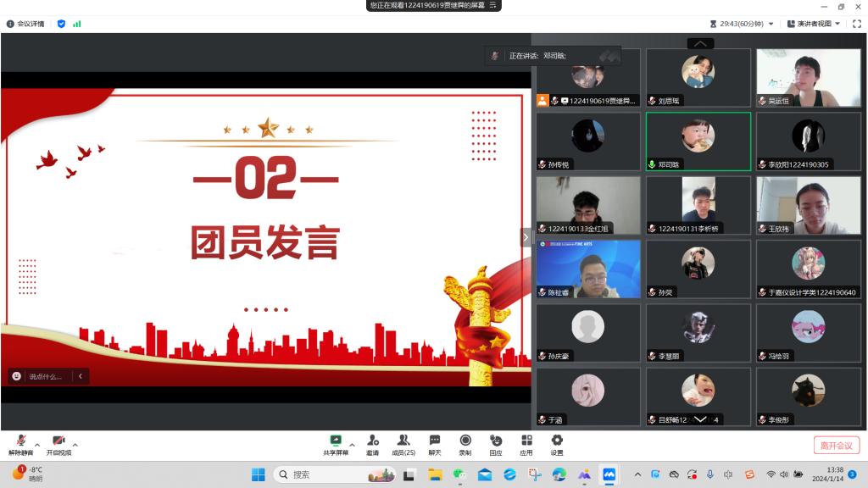
Task: Check the blue security shield icon
Action: [61, 24]
